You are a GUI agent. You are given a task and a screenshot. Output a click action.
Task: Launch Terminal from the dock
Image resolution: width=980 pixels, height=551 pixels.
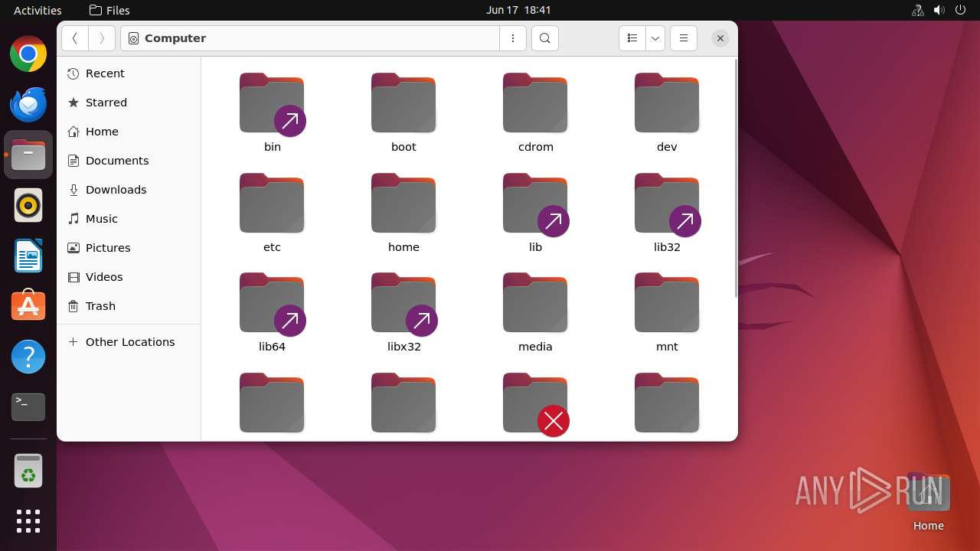28,407
